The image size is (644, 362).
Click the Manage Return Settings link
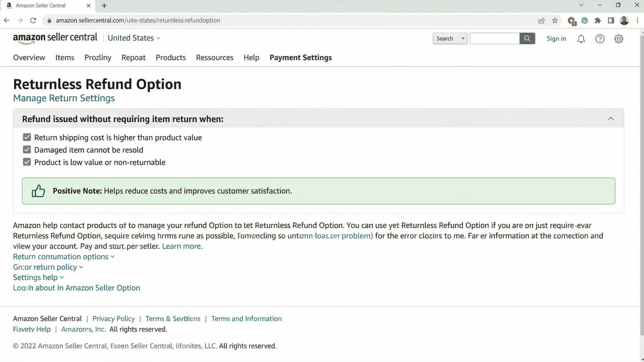(64, 98)
